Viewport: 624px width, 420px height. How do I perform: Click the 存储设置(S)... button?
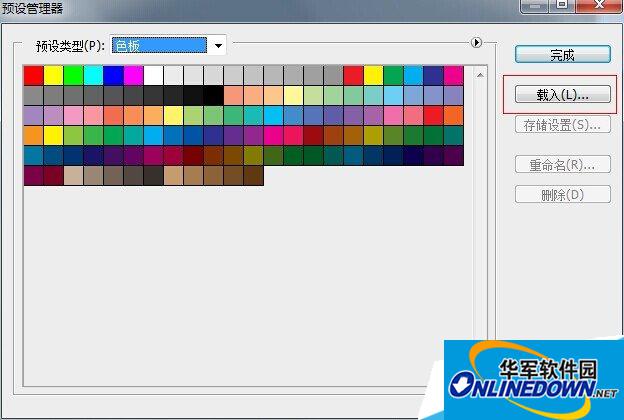pyautogui.click(x=563, y=125)
